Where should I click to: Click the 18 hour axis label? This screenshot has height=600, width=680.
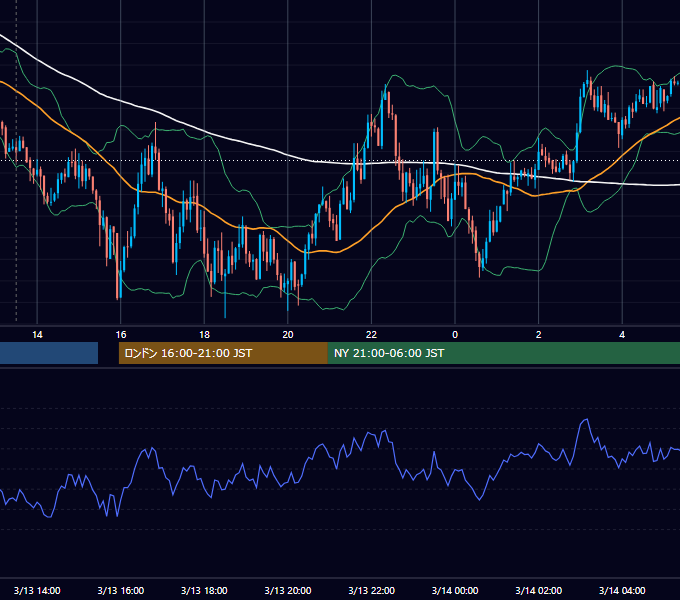204,335
